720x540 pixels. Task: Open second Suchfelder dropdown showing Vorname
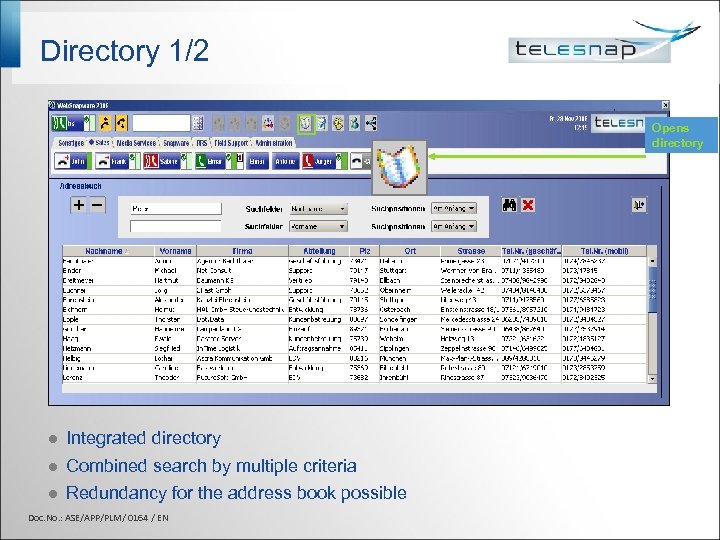coord(318,226)
